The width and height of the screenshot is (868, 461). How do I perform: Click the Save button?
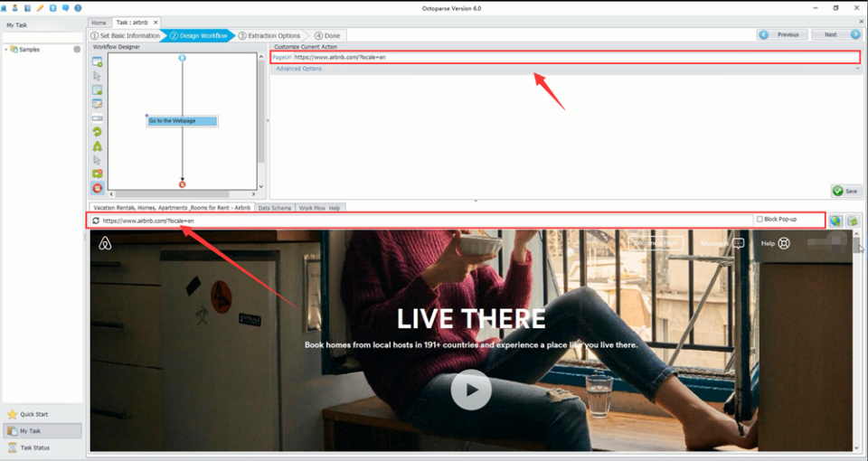click(845, 191)
